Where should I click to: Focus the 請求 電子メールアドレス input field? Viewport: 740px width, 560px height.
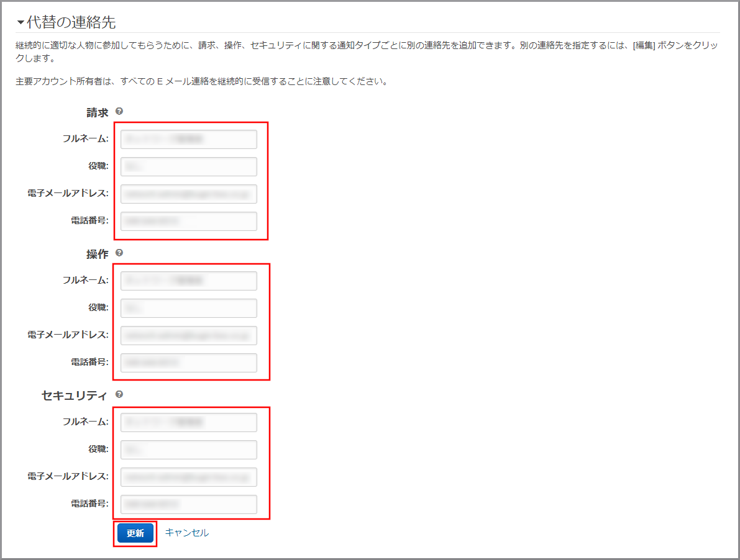pyautogui.click(x=189, y=194)
